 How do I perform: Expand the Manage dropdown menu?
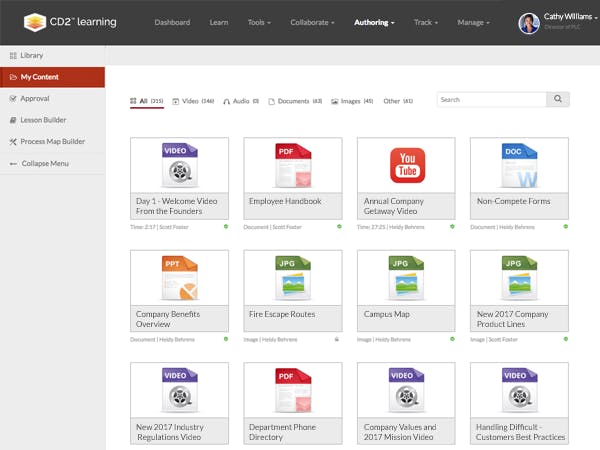[x=473, y=22]
